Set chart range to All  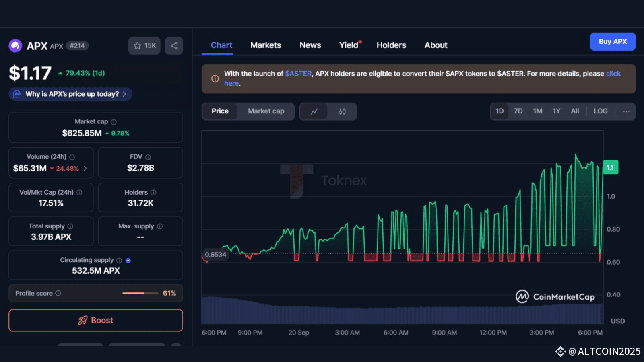point(575,111)
